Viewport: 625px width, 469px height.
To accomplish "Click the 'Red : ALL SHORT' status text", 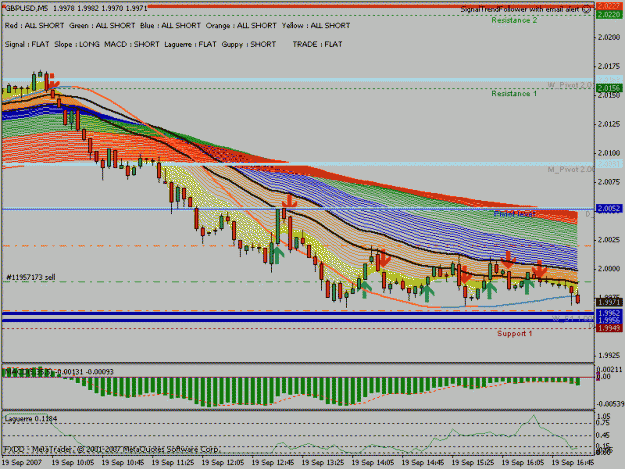I will click(34, 26).
